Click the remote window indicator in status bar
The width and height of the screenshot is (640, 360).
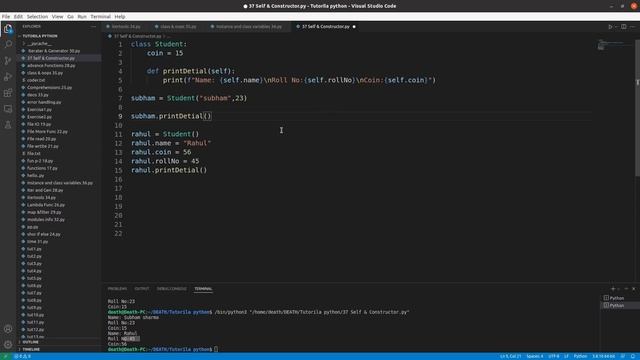click(x=5, y=356)
